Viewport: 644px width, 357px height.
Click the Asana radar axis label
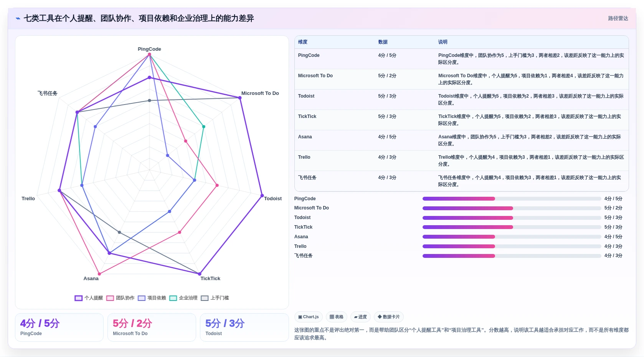91,279
